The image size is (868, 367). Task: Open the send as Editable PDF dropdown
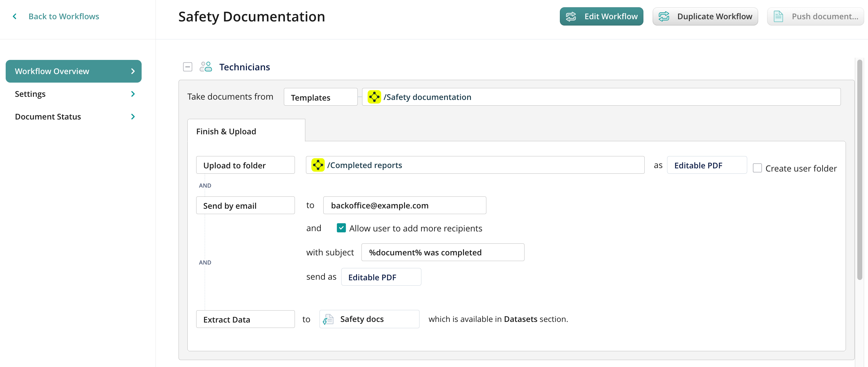(x=381, y=277)
